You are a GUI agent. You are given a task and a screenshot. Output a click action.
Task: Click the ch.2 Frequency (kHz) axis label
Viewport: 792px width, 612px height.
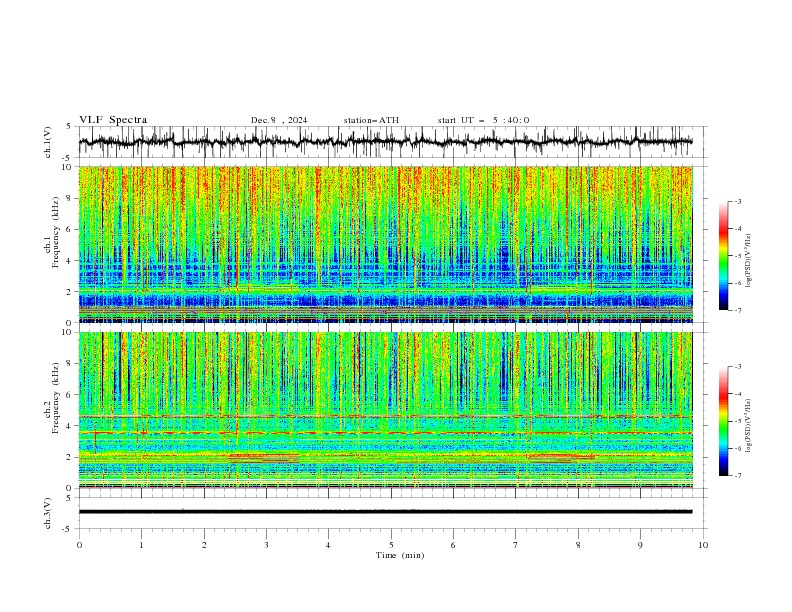pos(52,398)
